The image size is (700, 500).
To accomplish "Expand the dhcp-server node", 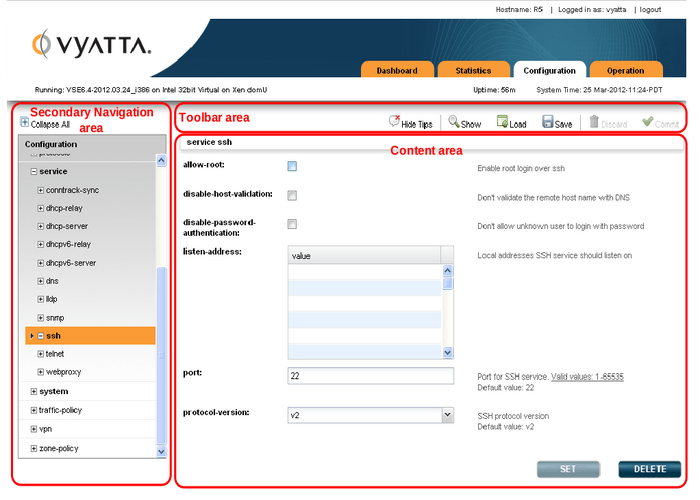I will (41, 226).
